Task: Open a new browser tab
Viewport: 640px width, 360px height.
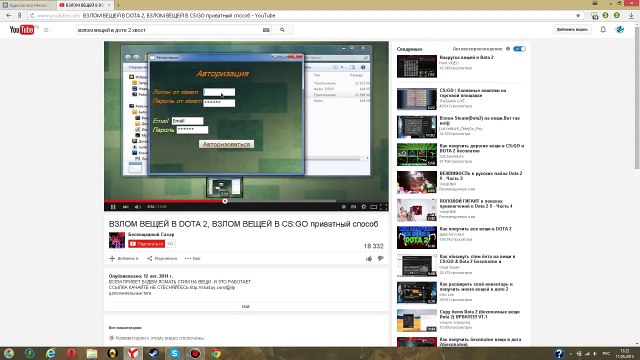Action: (118, 5)
